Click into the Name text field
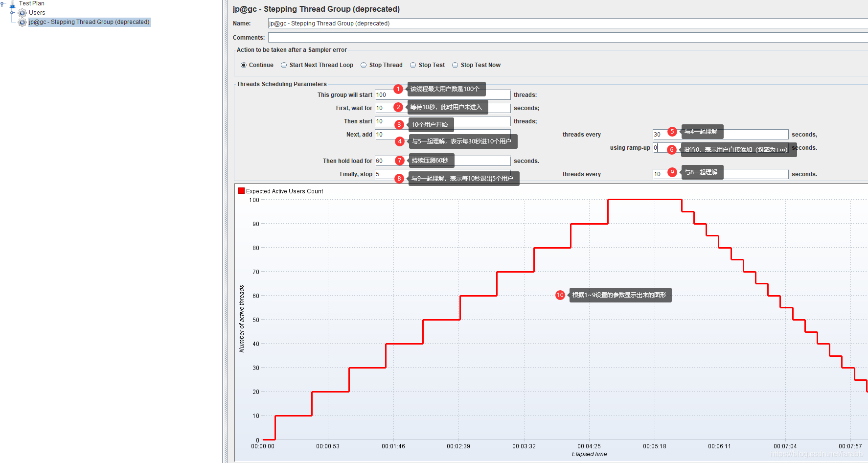 568,23
